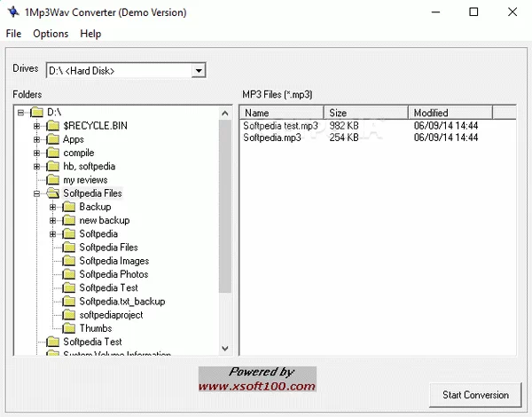Expand the new backup folder node
532x417 pixels.
pos(53,220)
